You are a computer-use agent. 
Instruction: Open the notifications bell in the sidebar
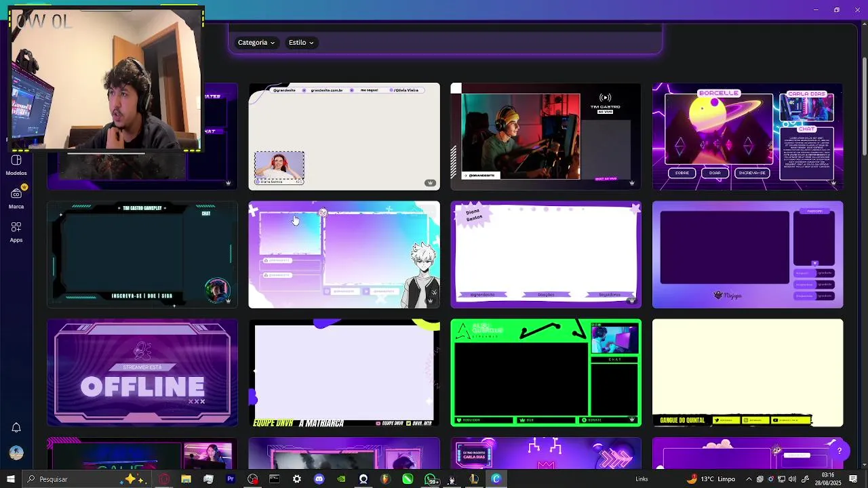(16, 427)
